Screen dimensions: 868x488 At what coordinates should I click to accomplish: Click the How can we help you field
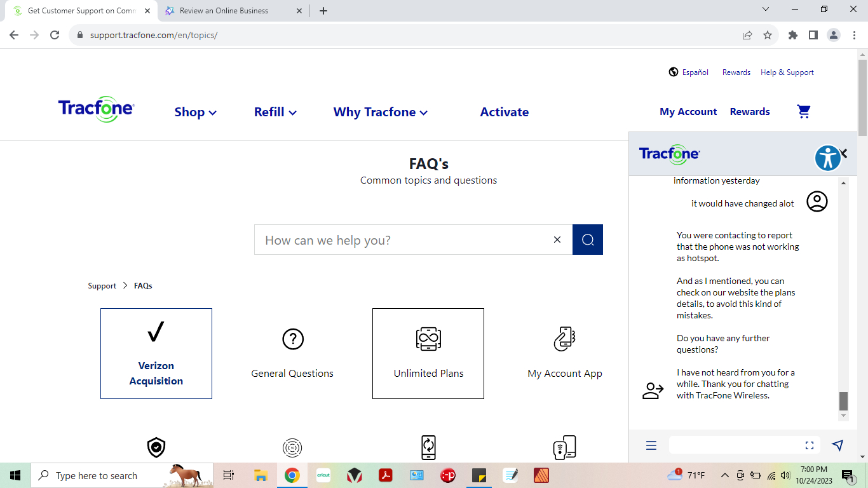(x=403, y=240)
